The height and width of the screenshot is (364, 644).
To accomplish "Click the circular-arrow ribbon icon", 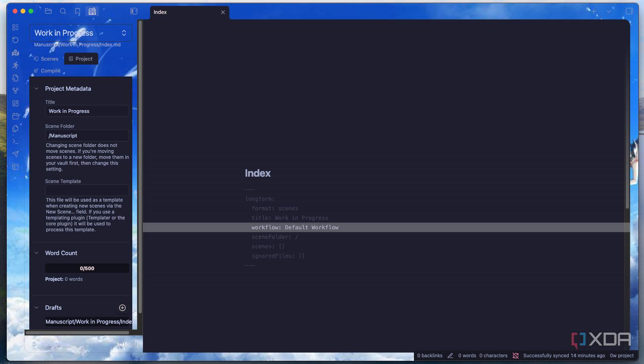I will click(x=15, y=40).
